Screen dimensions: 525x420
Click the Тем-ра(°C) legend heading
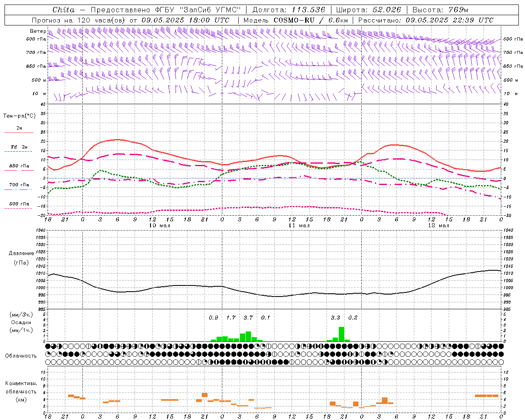[19, 116]
